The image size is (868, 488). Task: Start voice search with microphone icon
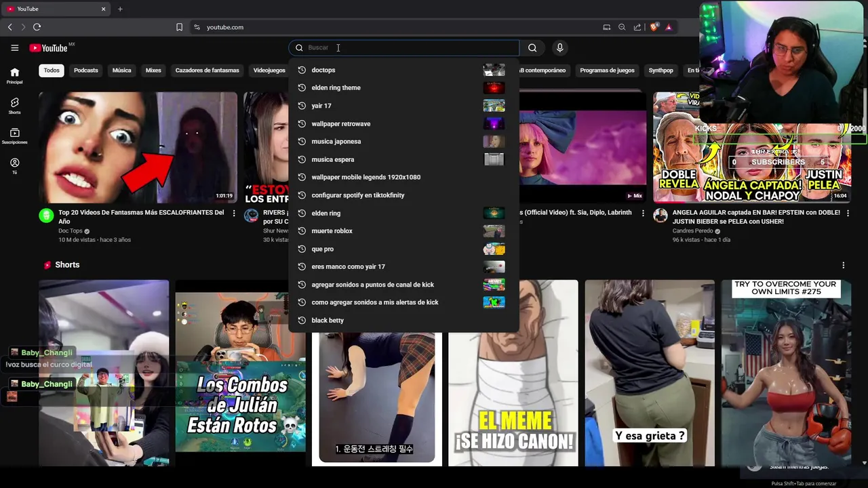point(559,47)
